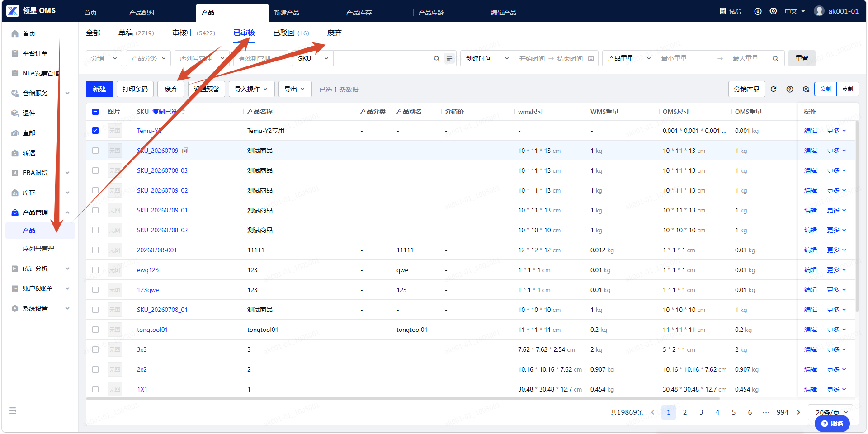Viewport: 868px width, 434px height.
Task: Click the 退件 sidebar icon
Action: (x=15, y=113)
